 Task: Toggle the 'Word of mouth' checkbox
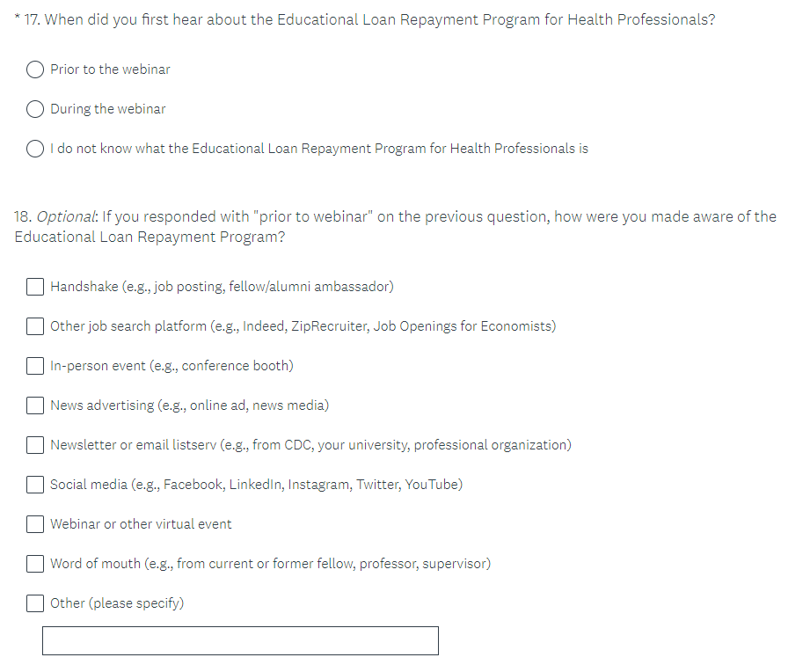pos(35,564)
